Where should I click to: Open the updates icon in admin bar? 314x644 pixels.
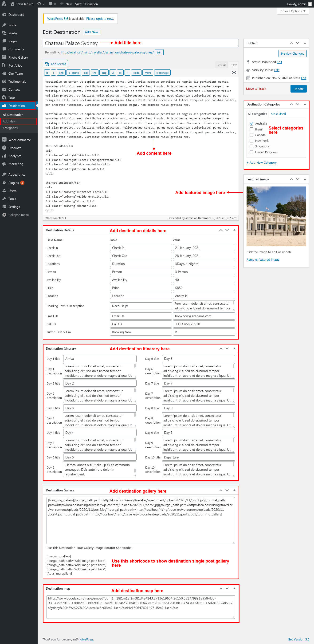(40, 4)
